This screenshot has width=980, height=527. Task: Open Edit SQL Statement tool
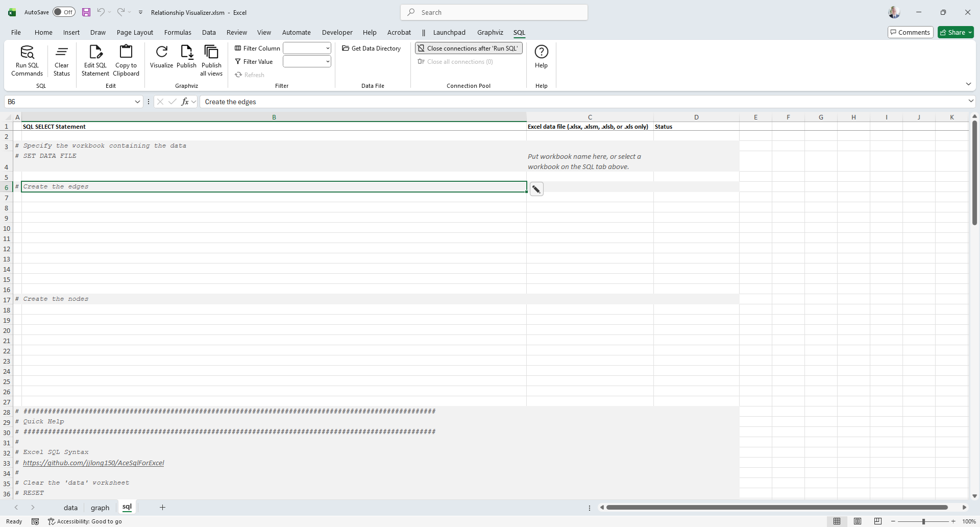95,53
